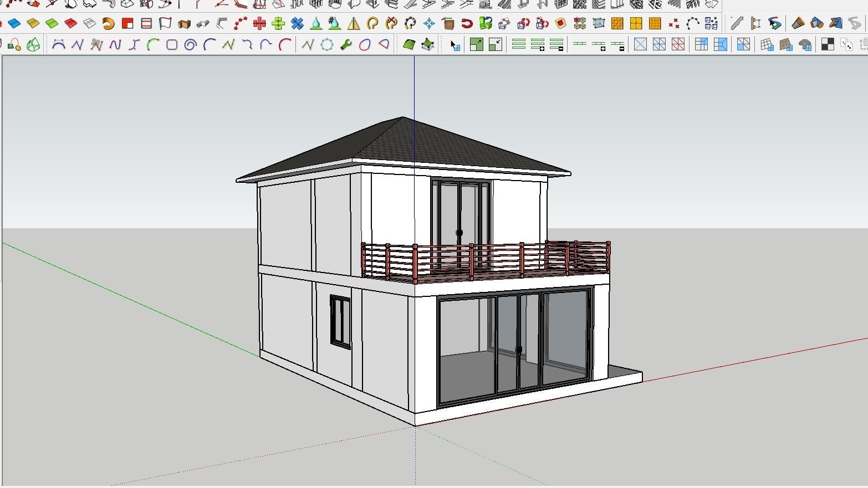The width and height of the screenshot is (868, 488).
Task: Select the grey pipe tool icon
Action: point(203,23)
